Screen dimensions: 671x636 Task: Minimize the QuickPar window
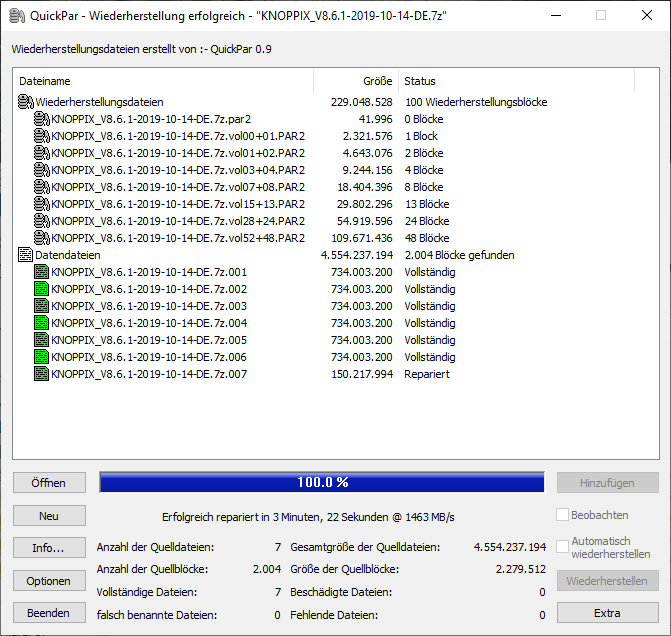click(x=556, y=15)
